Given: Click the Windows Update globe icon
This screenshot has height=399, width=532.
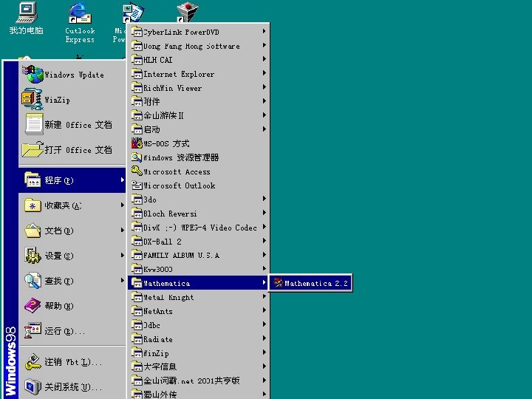Looking at the screenshot, I should 33,75.
